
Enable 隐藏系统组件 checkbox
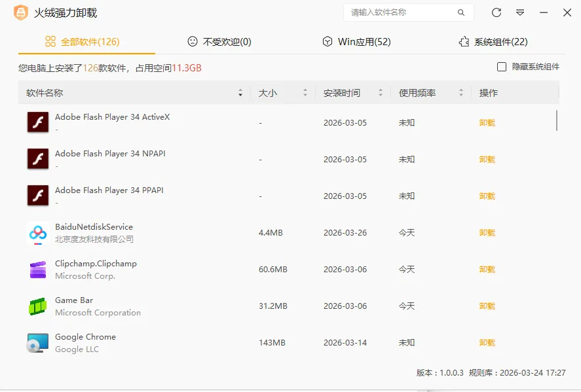tap(502, 67)
